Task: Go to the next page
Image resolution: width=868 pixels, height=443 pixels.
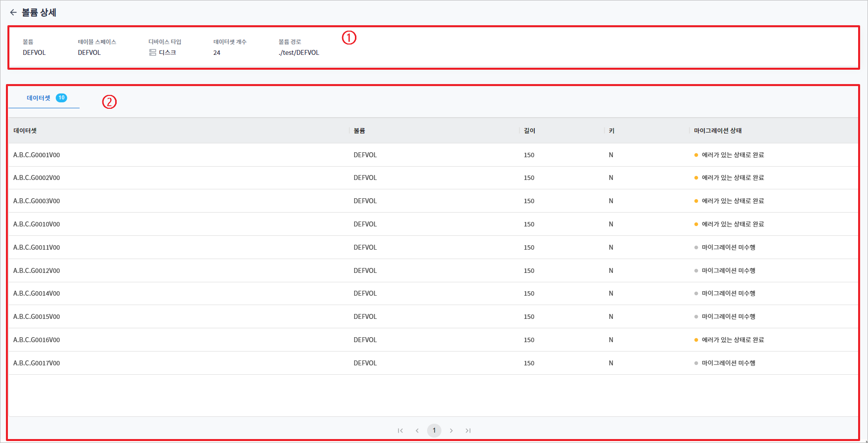Action: pyautogui.click(x=451, y=431)
